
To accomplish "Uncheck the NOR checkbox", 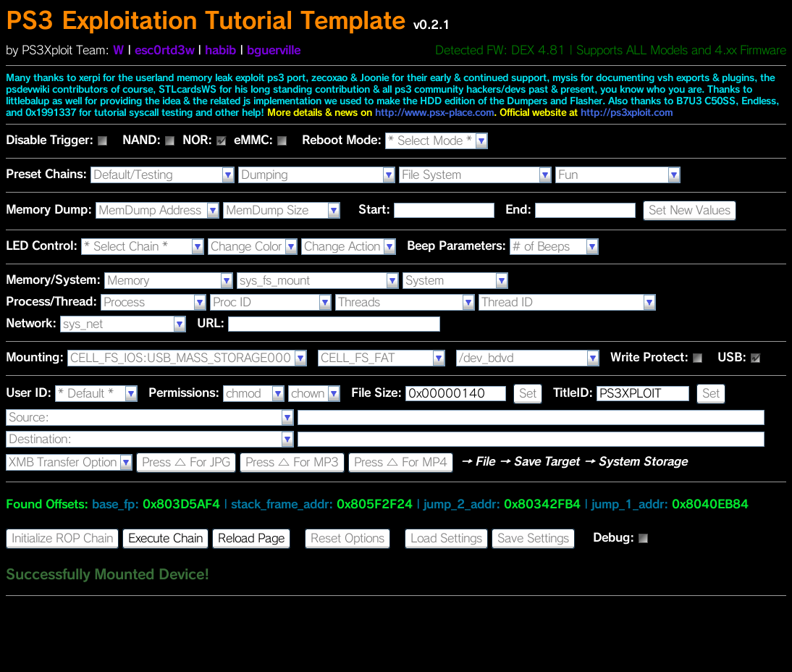I will coord(222,141).
